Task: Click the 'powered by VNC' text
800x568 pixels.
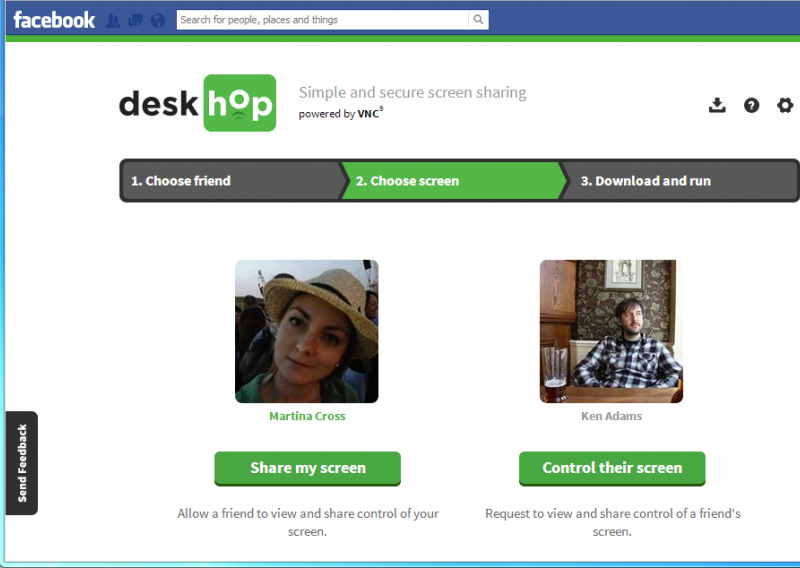Action: [341, 113]
